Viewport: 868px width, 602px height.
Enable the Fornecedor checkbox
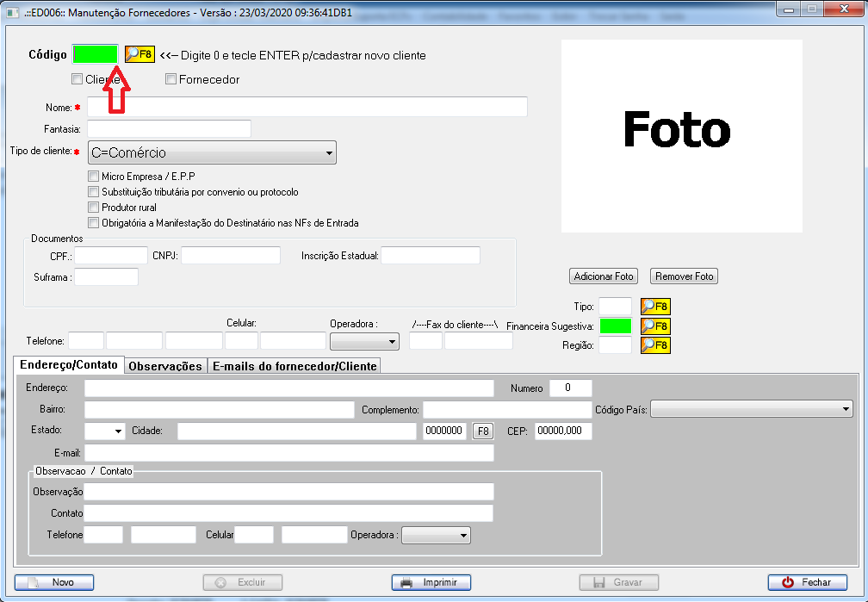pyautogui.click(x=171, y=79)
